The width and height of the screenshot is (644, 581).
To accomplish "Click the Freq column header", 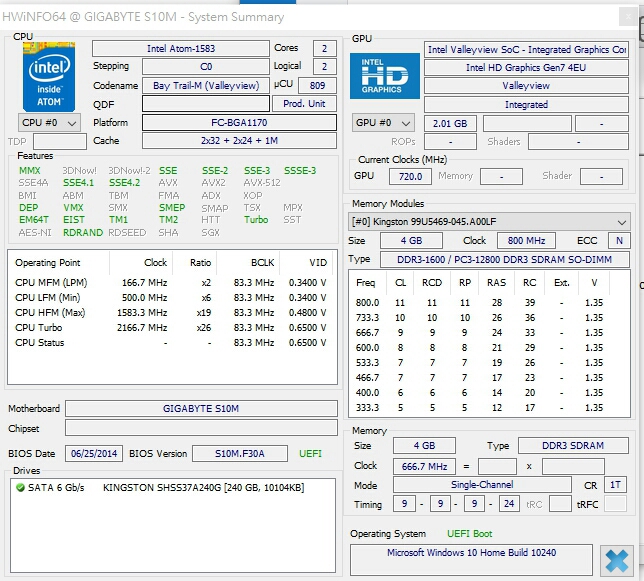I will pyautogui.click(x=366, y=282).
